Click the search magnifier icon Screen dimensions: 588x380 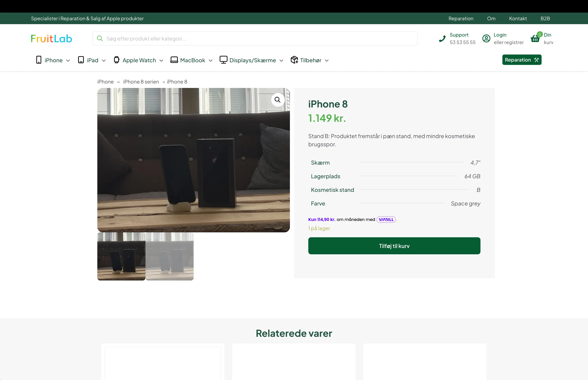(x=100, y=38)
